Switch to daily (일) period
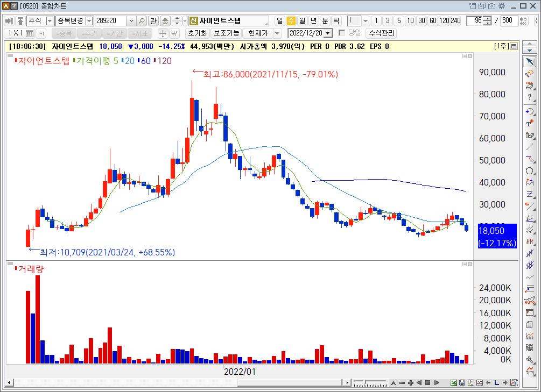 point(280,20)
